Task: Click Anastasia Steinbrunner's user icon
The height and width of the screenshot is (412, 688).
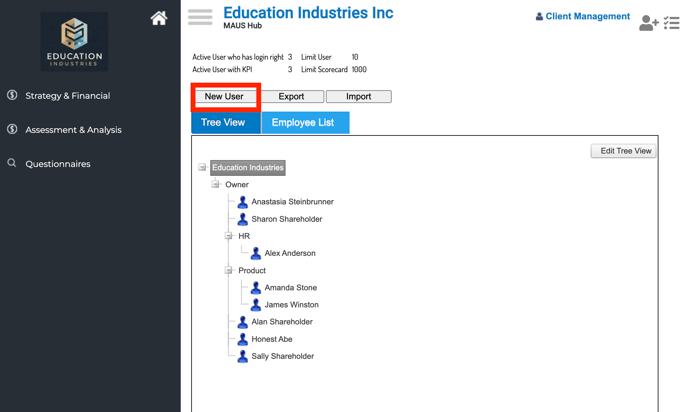Action: click(242, 202)
